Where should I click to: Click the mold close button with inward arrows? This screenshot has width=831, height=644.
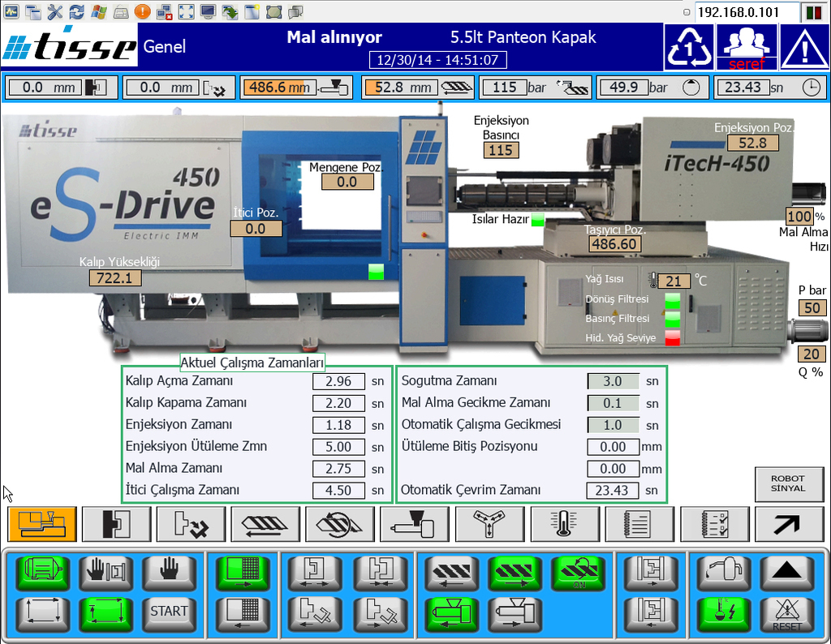click(381, 572)
